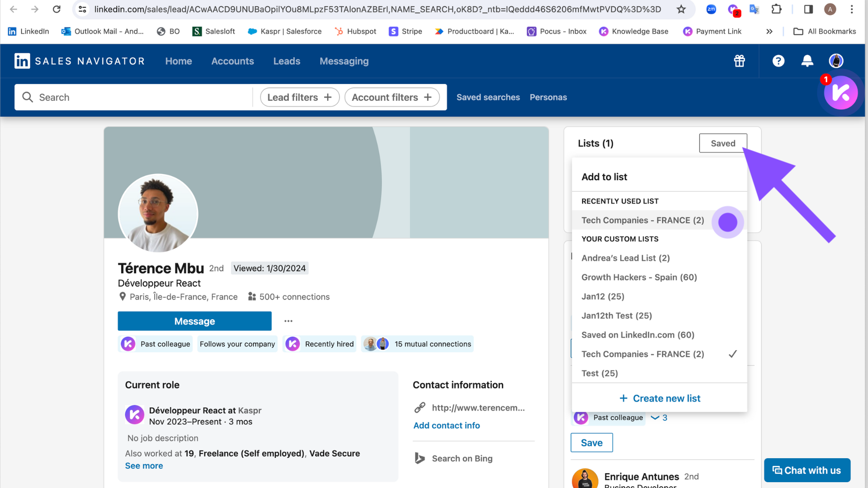The image size is (868, 488).
Task: Click Search on Bing
Action: [x=462, y=458]
